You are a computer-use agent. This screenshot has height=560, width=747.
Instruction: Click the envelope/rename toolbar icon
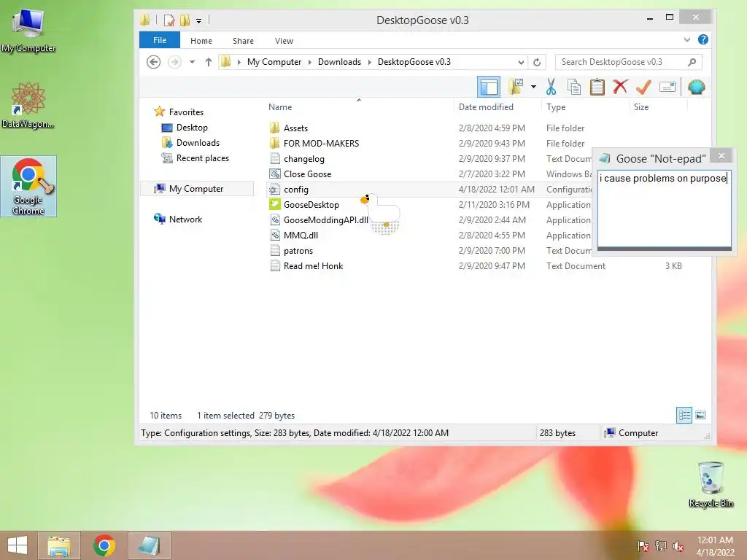[667, 87]
